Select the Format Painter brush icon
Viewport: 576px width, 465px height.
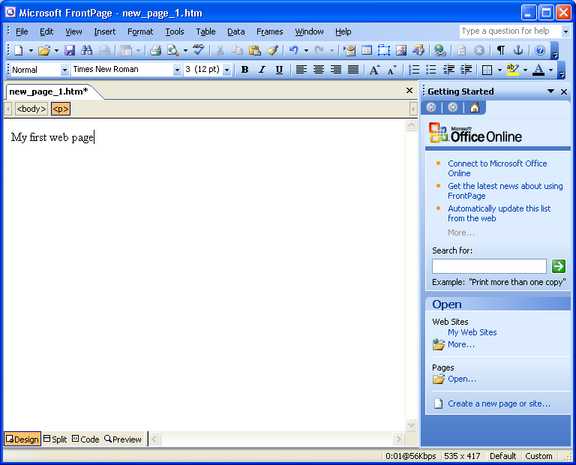[x=273, y=50]
